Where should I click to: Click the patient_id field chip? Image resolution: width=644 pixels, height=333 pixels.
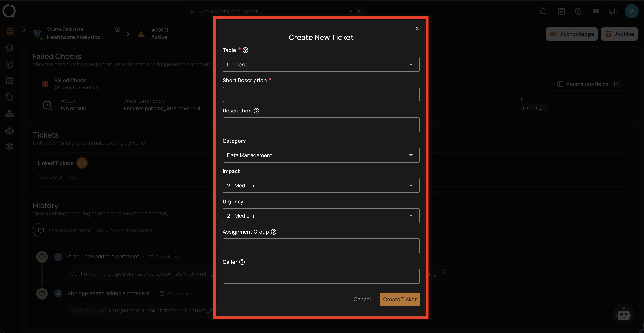click(x=535, y=108)
